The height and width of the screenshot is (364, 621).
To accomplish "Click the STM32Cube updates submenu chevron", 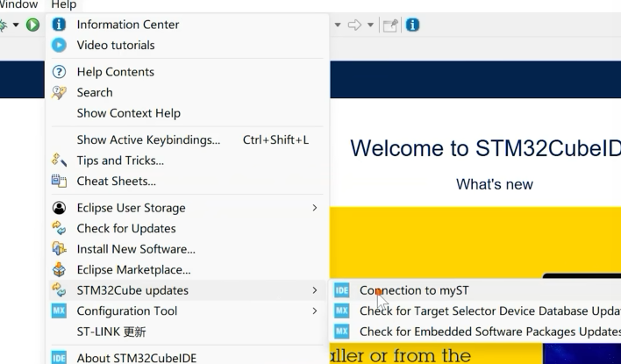I will pyautogui.click(x=315, y=290).
